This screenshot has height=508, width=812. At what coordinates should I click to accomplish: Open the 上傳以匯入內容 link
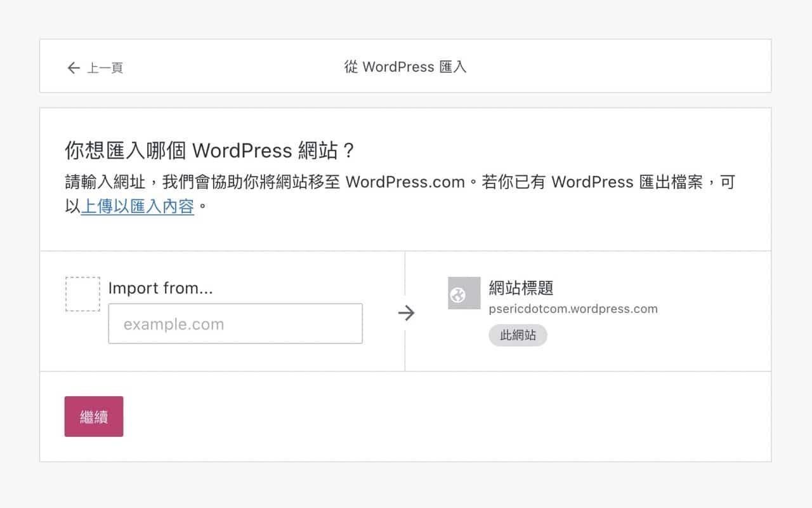click(138, 206)
